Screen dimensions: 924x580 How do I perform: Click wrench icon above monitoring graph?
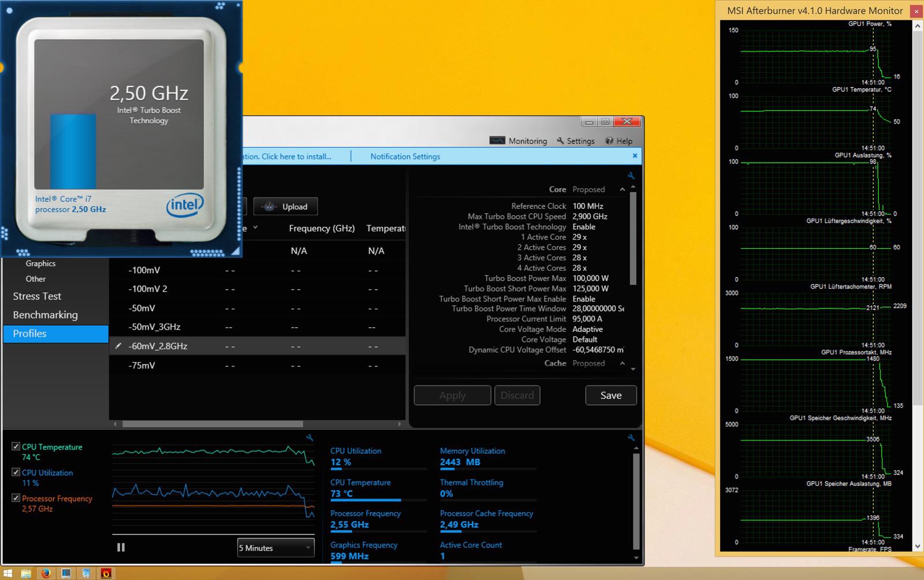click(310, 438)
